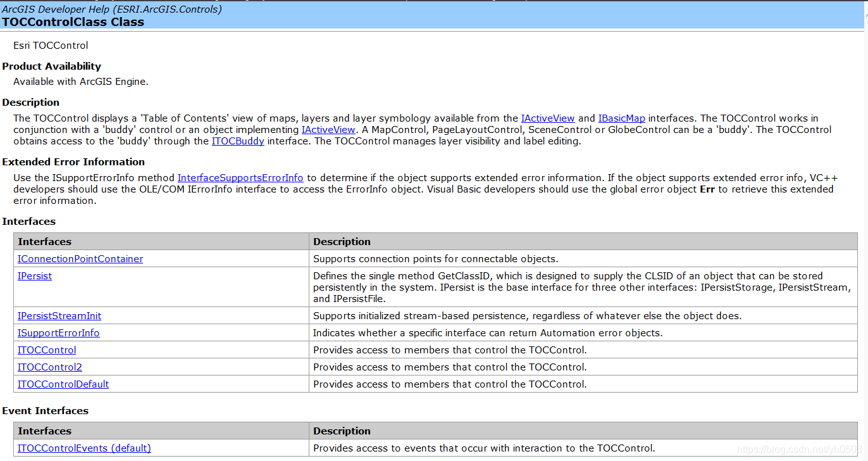
Task: Open the IActiveView link beside IBasicMap
Action: click(x=547, y=118)
